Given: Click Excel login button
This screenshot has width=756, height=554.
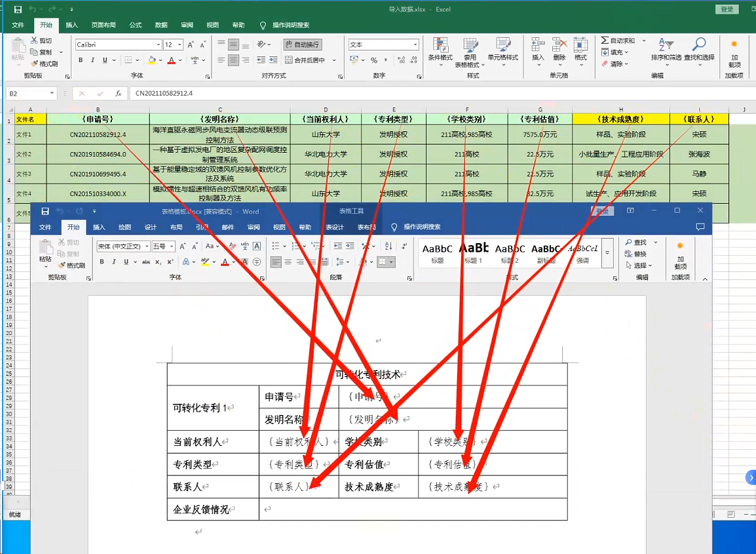Looking at the screenshot, I should pos(727,9).
